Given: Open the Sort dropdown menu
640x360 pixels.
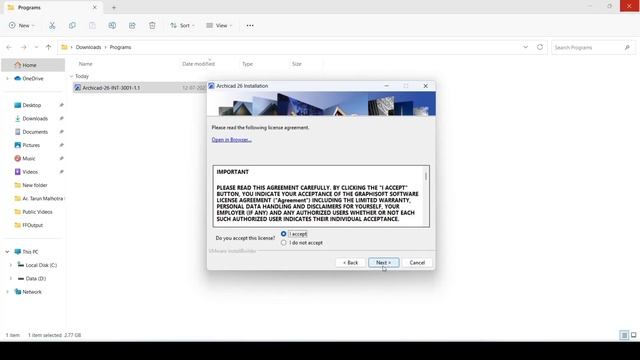Looking at the screenshot, I should (x=182, y=25).
